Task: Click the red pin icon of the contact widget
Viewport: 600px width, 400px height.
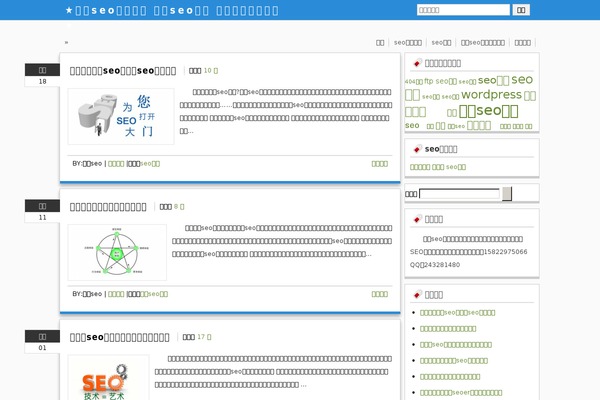Action: [x=417, y=219]
